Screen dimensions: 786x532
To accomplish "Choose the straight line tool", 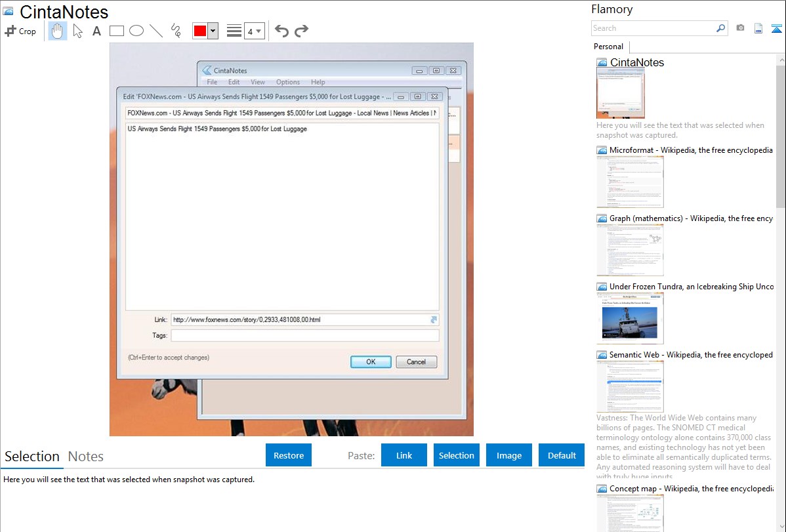I will point(156,31).
